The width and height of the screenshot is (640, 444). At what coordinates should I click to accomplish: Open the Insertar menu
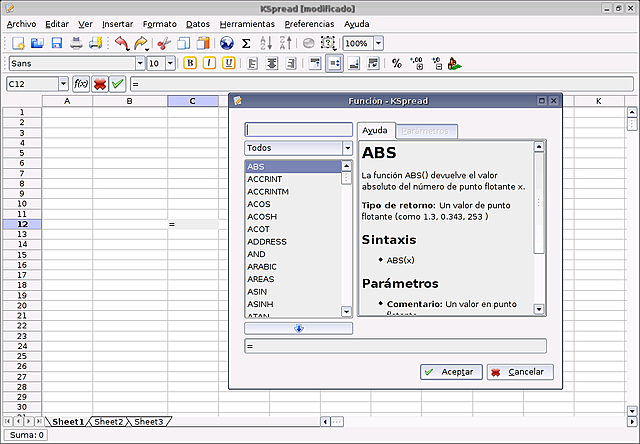click(118, 24)
